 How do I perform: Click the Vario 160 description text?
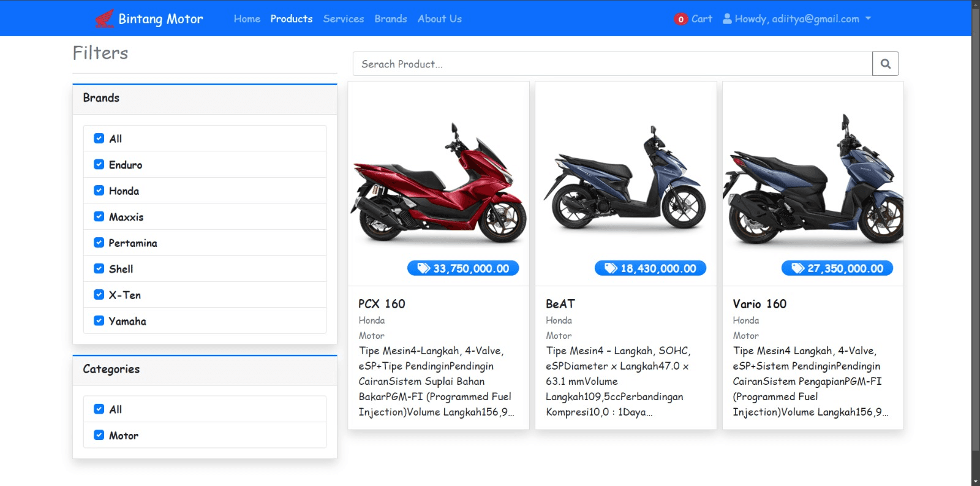pyautogui.click(x=810, y=381)
